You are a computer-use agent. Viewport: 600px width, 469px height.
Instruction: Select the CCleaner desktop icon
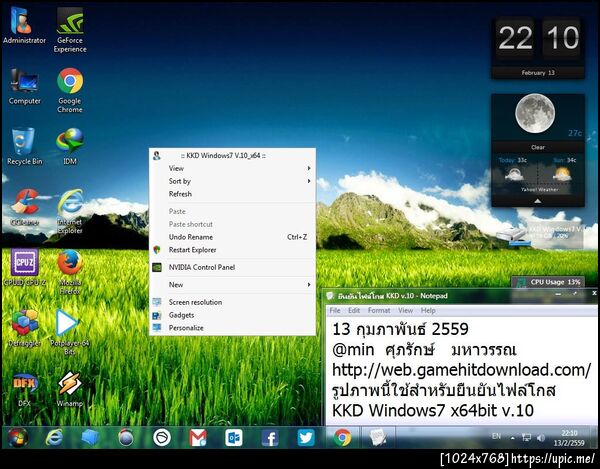24,207
